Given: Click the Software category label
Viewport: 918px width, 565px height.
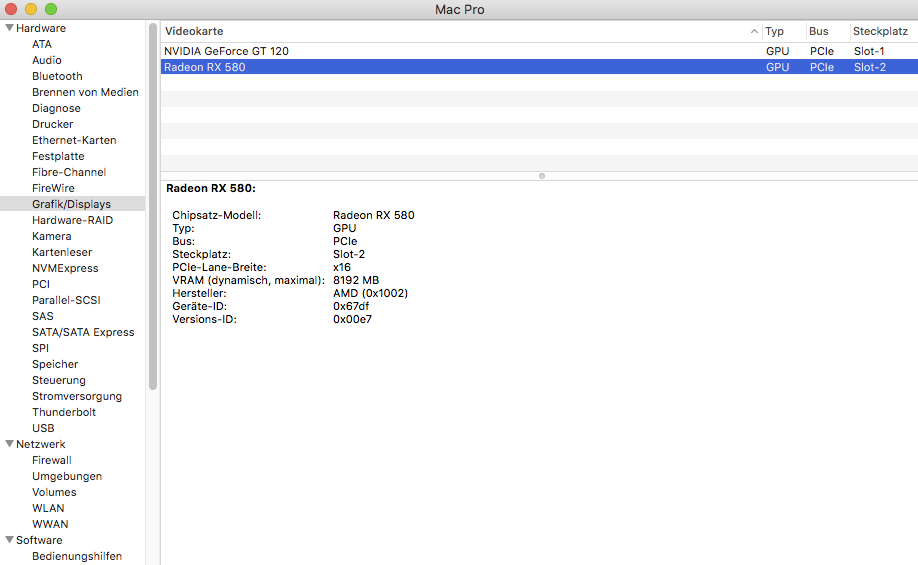Looking at the screenshot, I should (x=39, y=540).
